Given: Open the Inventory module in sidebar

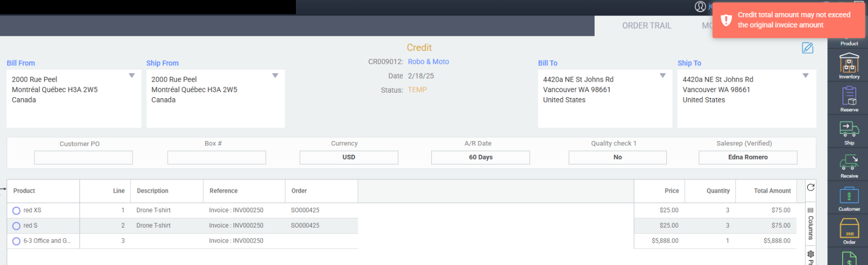Looking at the screenshot, I should [x=849, y=66].
